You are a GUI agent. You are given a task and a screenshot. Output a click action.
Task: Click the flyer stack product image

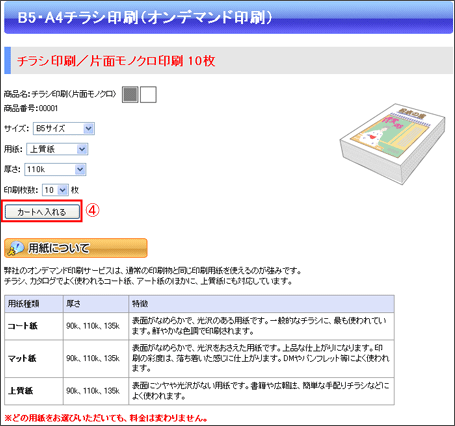point(393,143)
